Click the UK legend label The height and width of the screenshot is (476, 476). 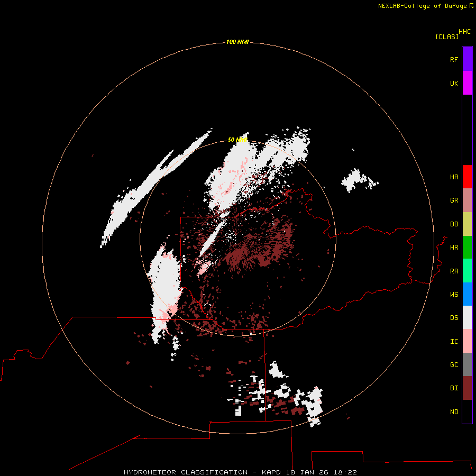coord(454,83)
